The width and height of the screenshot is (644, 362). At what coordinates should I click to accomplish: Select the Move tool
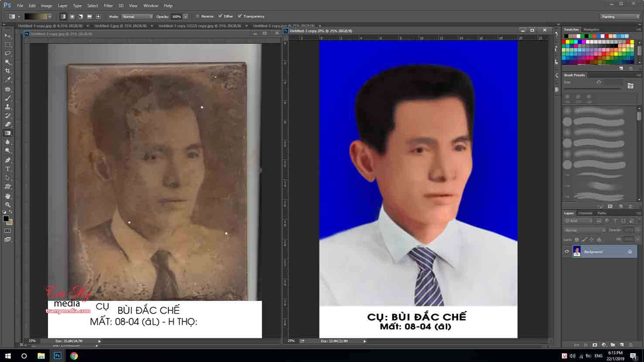7,36
